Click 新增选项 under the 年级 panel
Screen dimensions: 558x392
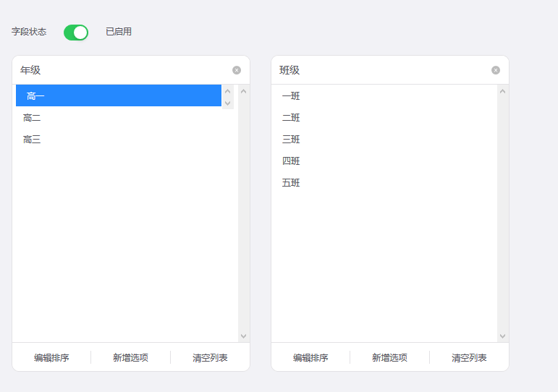coord(130,357)
